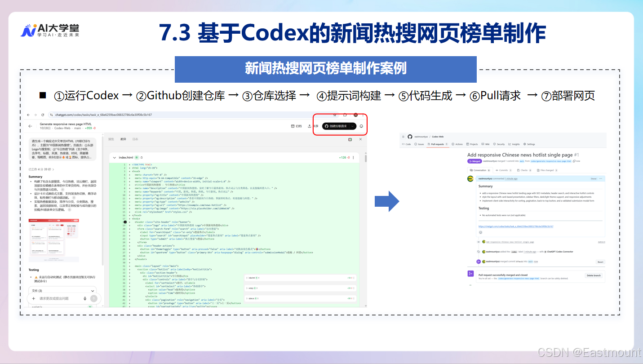This screenshot has height=364, width=643.
Task: Open GitHub Pull requests tab
Action: [438, 144]
